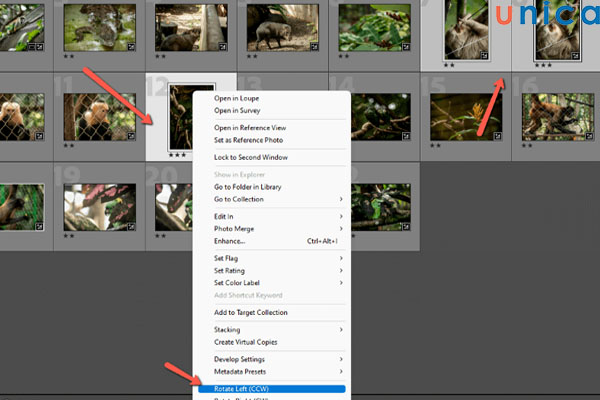The height and width of the screenshot is (400, 600).
Task: Choose Lock to Second Window
Action: (251, 157)
